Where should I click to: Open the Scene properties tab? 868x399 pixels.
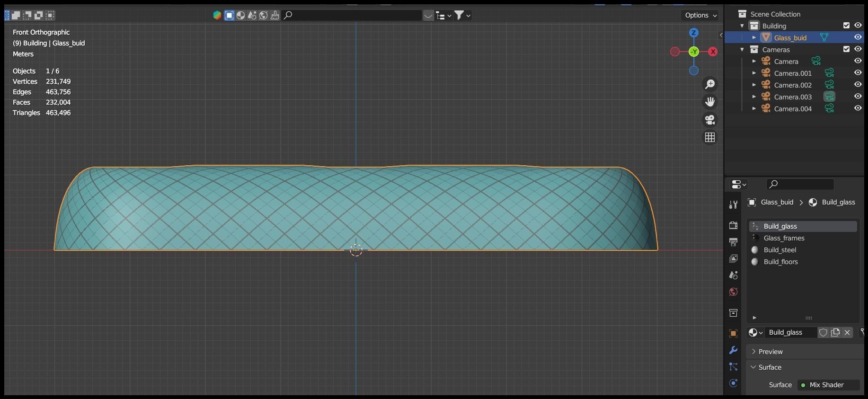pyautogui.click(x=733, y=275)
